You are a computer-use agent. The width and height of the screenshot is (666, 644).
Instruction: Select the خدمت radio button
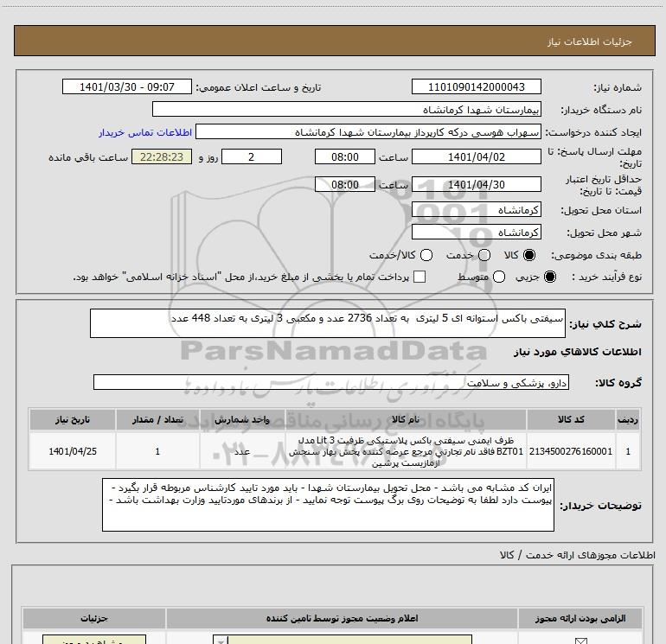click(x=484, y=255)
